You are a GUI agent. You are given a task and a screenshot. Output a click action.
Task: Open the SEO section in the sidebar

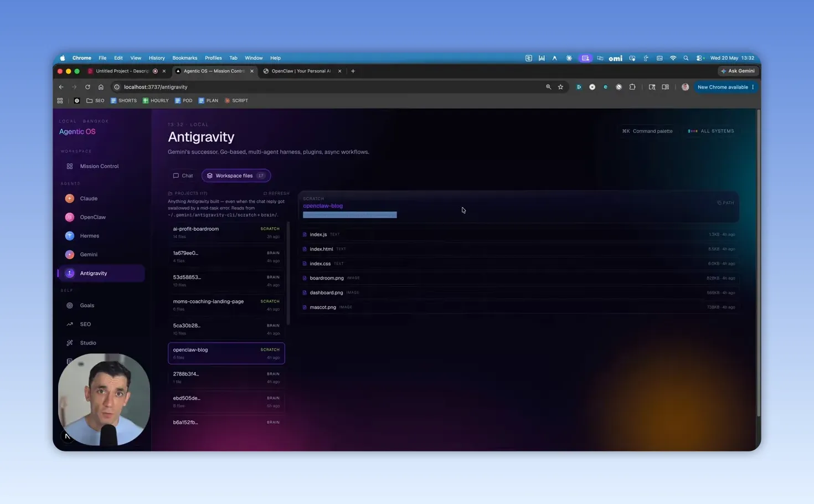[101, 325]
